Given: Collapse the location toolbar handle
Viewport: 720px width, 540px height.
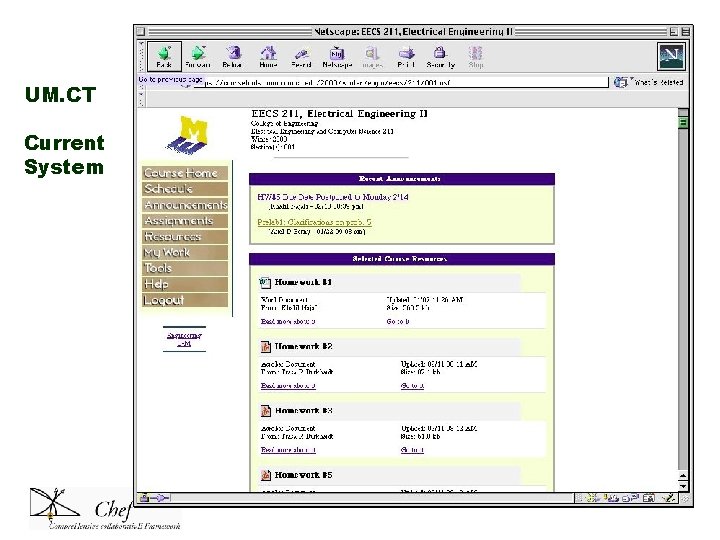Looking at the screenshot, I should [141, 82].
